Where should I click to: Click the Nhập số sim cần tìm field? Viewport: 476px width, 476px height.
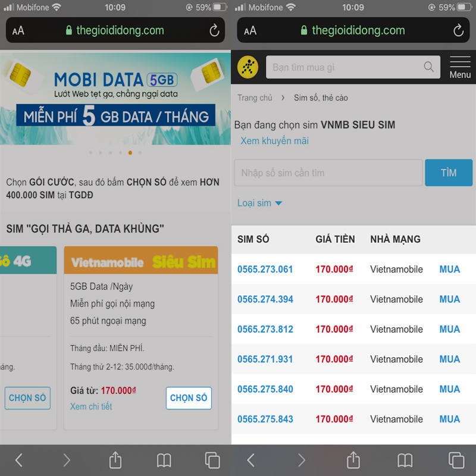click(328, 173)
